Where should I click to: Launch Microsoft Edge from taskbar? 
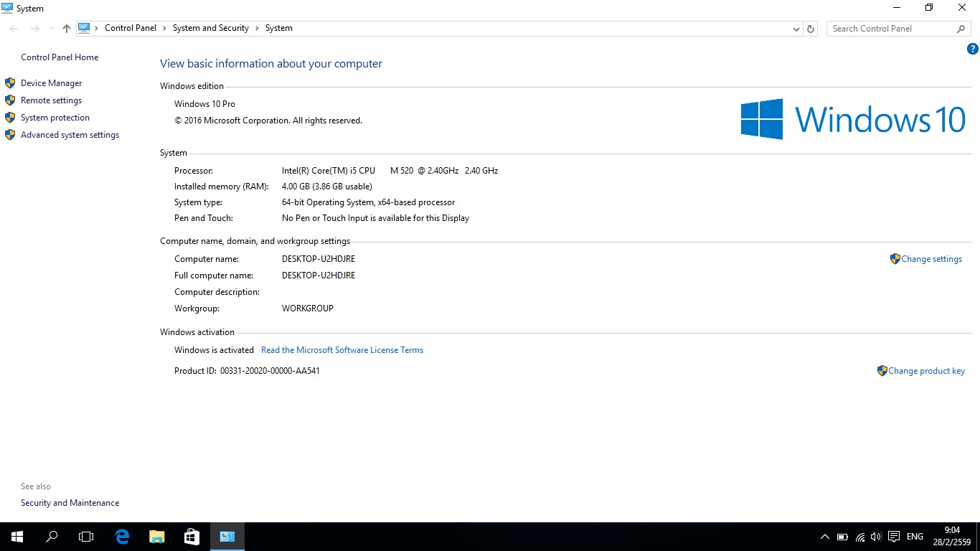click(x=122, y=537)
